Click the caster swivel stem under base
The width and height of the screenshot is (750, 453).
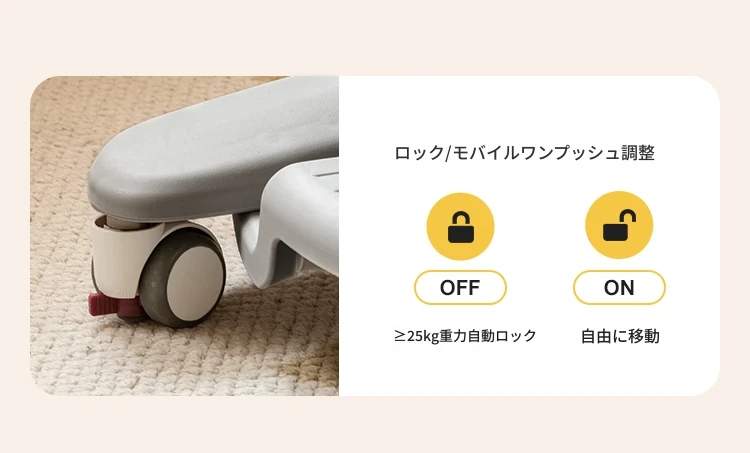(121, 221)
